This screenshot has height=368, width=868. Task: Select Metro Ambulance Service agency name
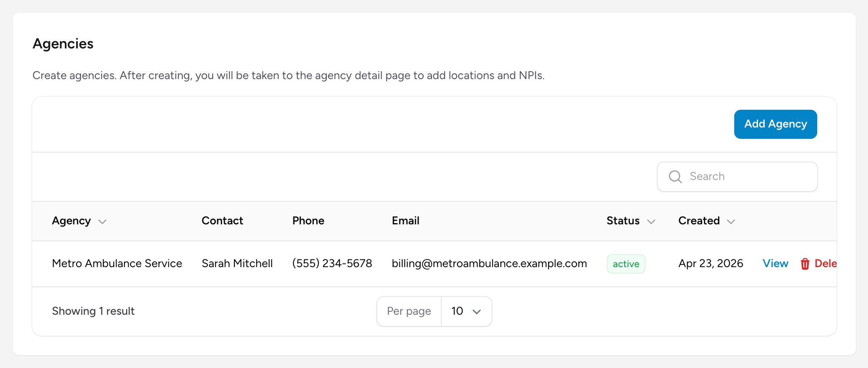pyautogui.click(x=117, y=263)
